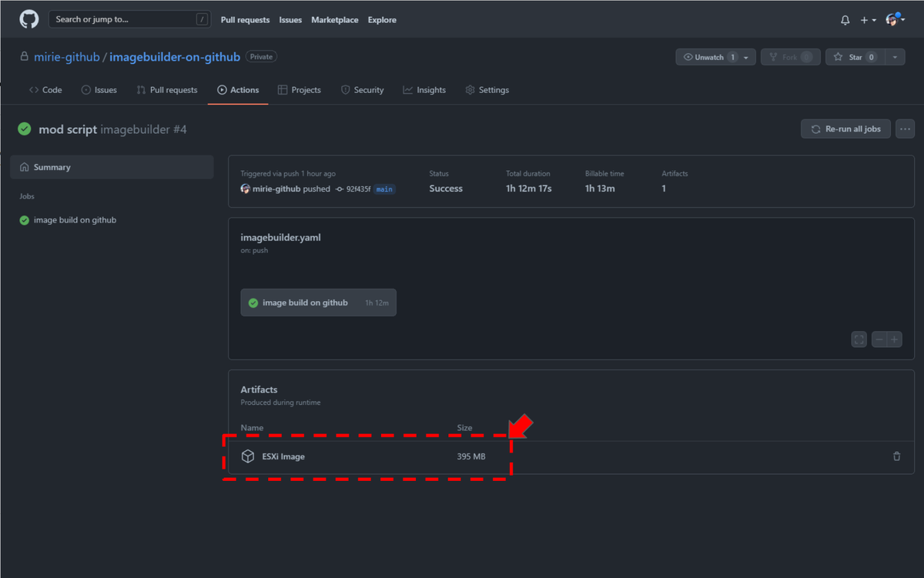Toggle fullscreen workflow graph view
This screenshot has width=924, height=578.
point(859,339)
